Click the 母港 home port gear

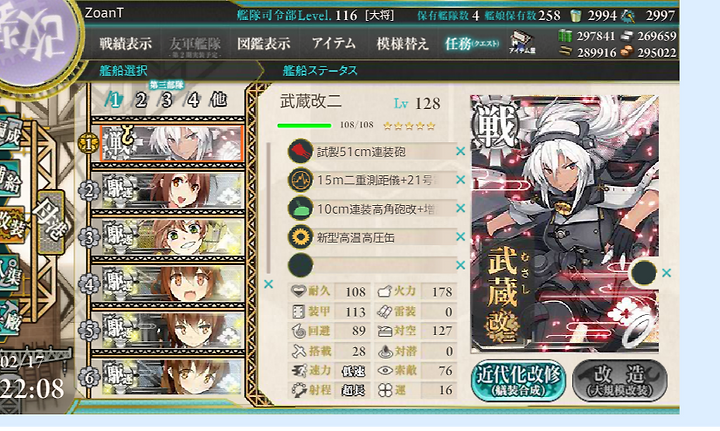[x=50, y=222]
